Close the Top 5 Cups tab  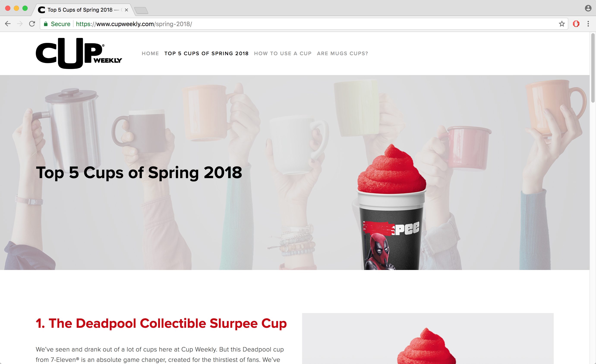point(126,10)
